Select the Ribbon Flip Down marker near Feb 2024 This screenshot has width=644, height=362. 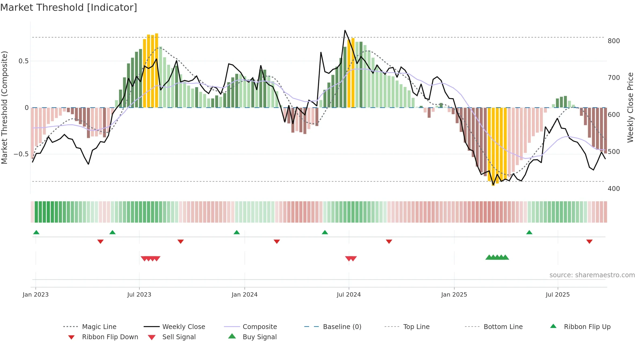277,242
